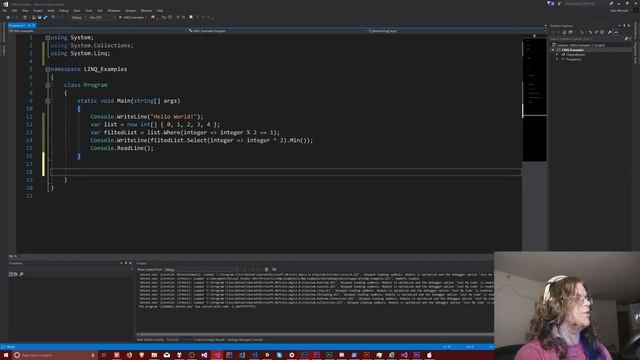Open the Any CPU platform dropdown
The width and height of the screenshot is (640, 360).
[102, 18]
